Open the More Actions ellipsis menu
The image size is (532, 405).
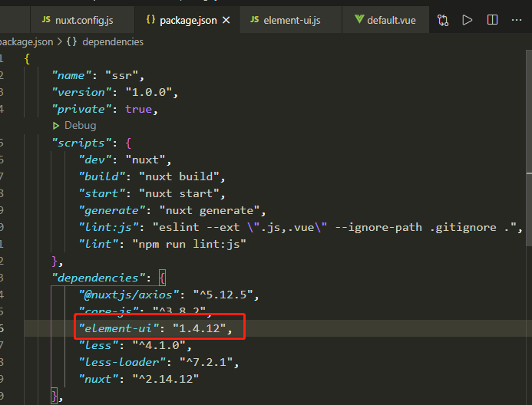517,20
